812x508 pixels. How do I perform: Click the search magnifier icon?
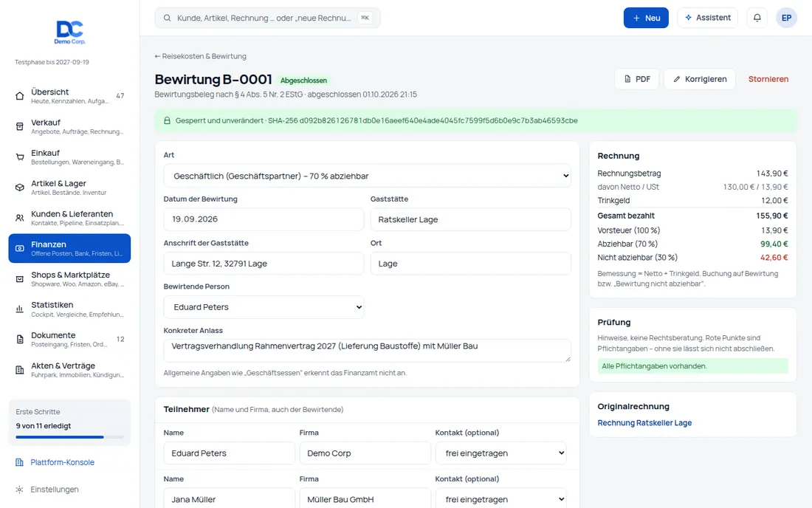pos(168,18)
